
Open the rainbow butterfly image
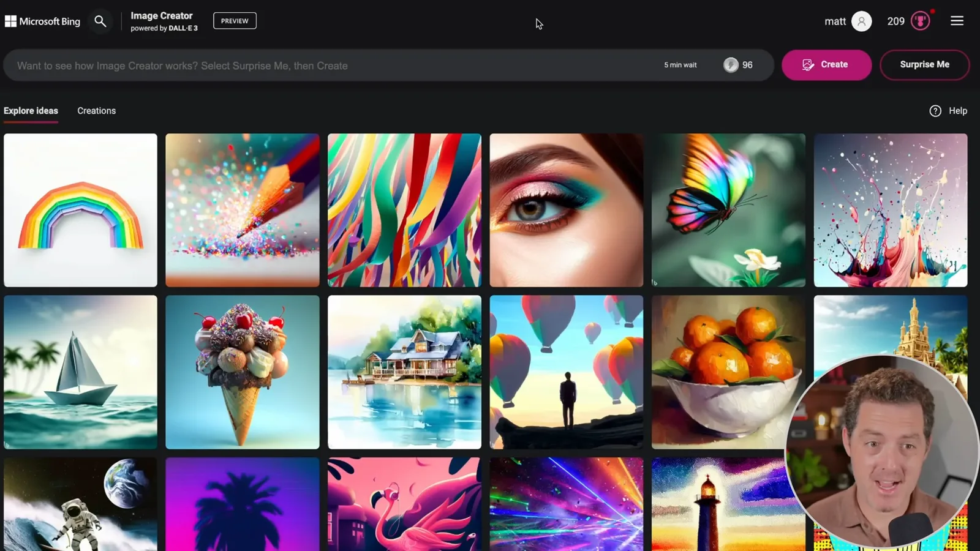728,210
